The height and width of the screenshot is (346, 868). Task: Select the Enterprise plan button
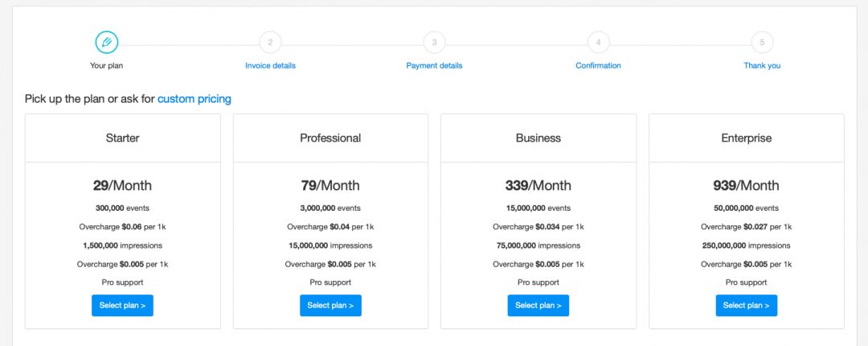[746, 306]
